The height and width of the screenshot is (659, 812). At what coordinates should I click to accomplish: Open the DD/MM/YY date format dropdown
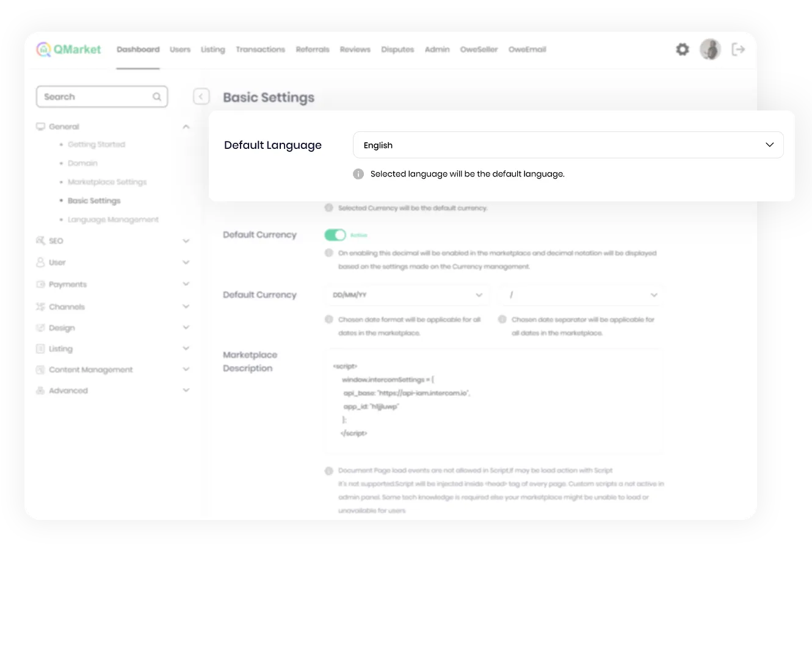(x=407, y=295)
